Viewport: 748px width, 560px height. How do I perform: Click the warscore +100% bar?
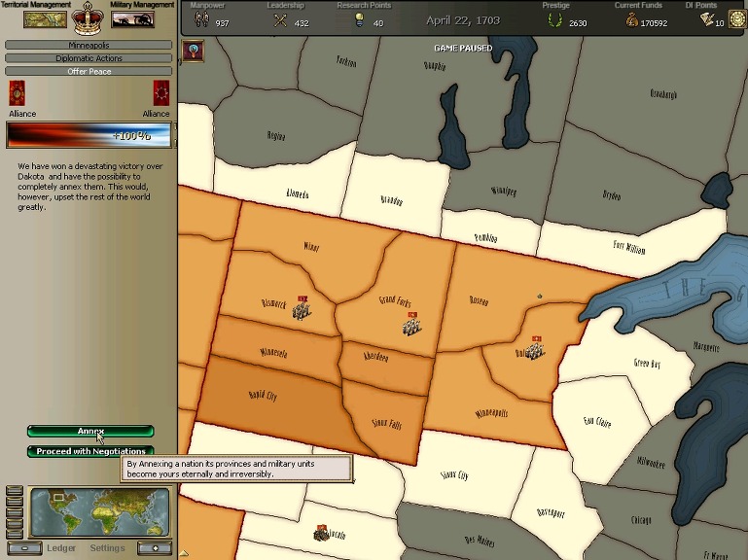[x=89, y=135]
